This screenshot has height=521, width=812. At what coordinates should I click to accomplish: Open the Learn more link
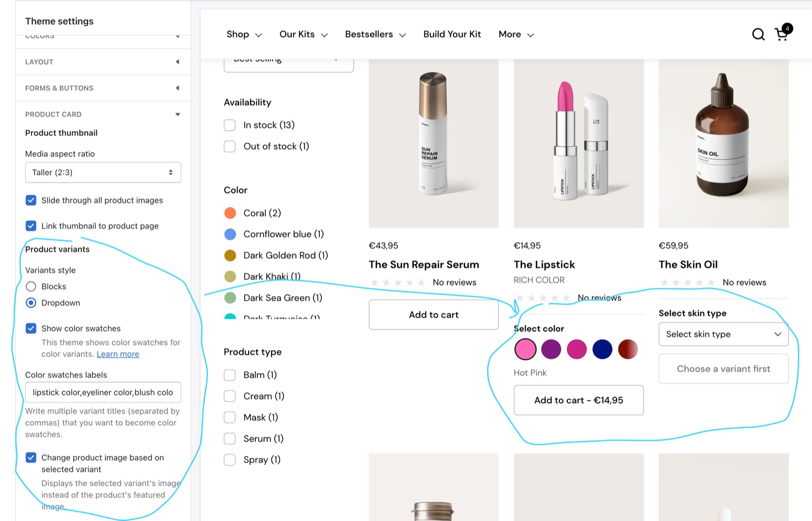click(118, 354)
